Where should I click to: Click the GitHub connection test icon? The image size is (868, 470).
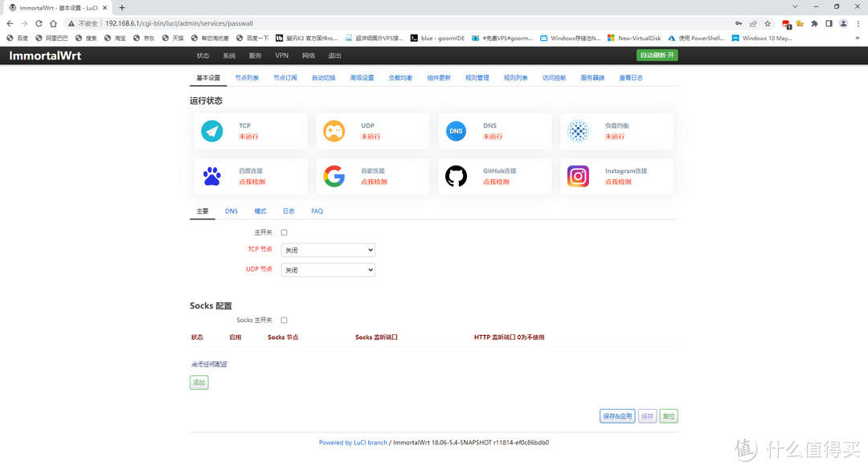coord(456,176)
